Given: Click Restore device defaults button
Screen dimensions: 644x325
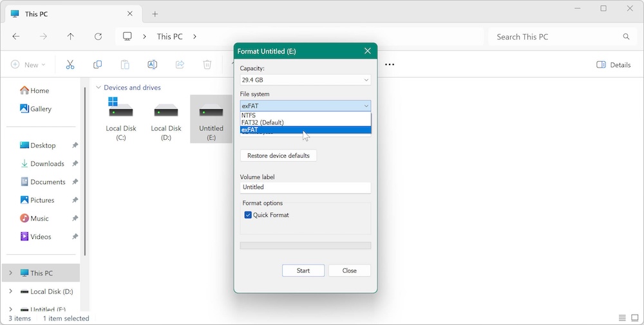Looking at the screenshot, I should [278, 156].
